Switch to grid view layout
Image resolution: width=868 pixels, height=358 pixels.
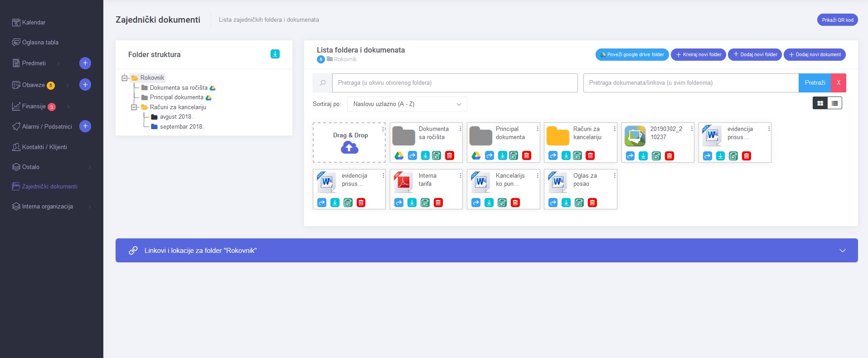(820, 103)
